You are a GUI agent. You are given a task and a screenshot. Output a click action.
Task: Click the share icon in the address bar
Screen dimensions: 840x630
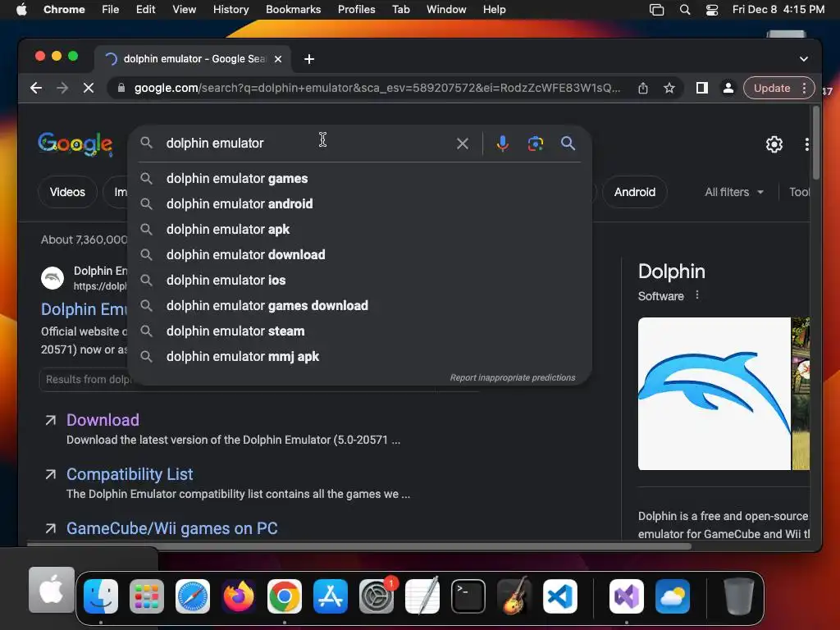pyautogui.click(x=643, y=88)
